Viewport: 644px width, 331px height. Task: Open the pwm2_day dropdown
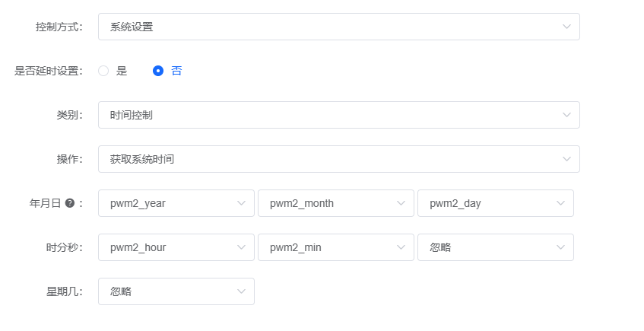[487, 203]
